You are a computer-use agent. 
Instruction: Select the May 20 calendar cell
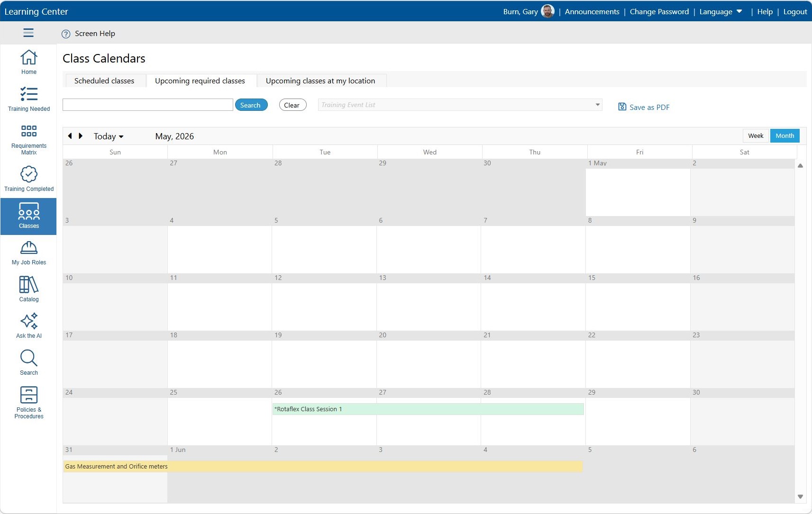429,360
